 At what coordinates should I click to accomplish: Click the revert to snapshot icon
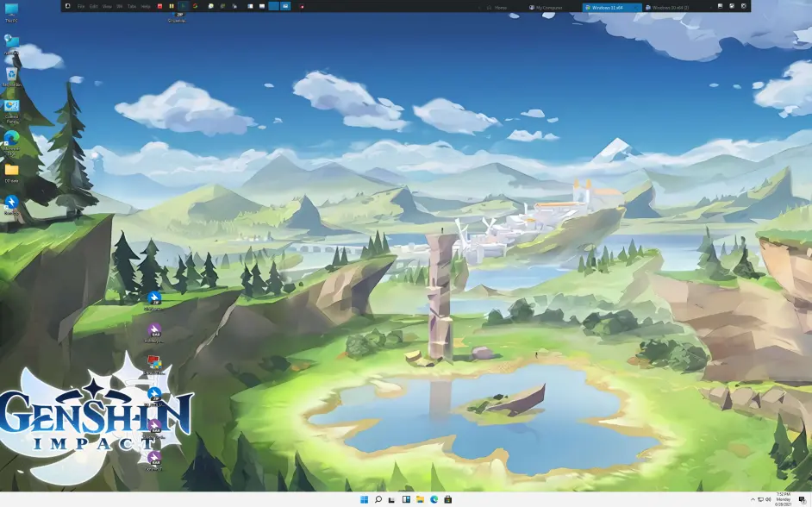pyautogui.click(x=222, y=6)
